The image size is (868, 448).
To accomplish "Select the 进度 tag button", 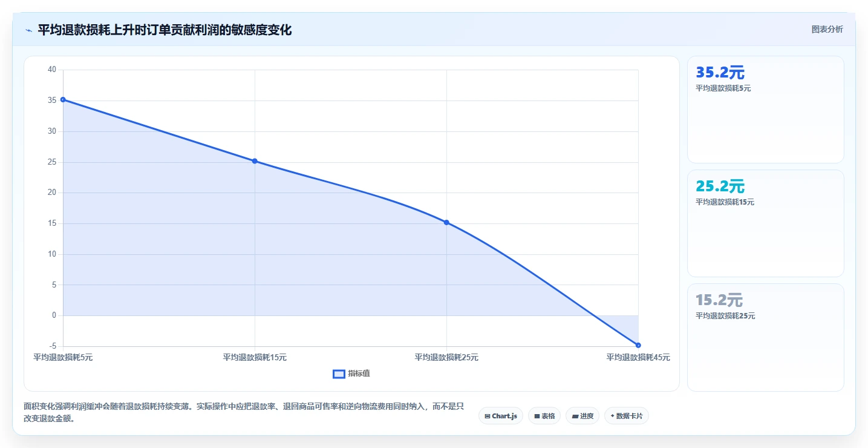I will coord(582,416).
